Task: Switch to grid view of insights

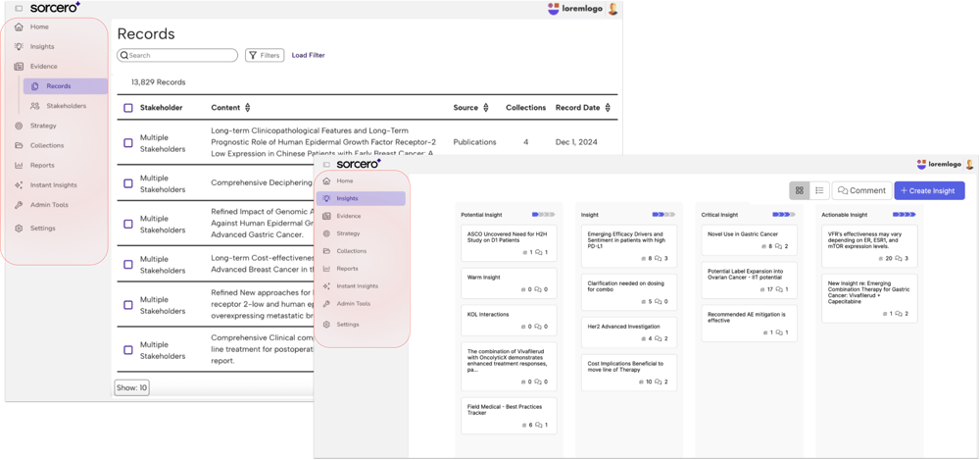Action: [x=800, y=190]
